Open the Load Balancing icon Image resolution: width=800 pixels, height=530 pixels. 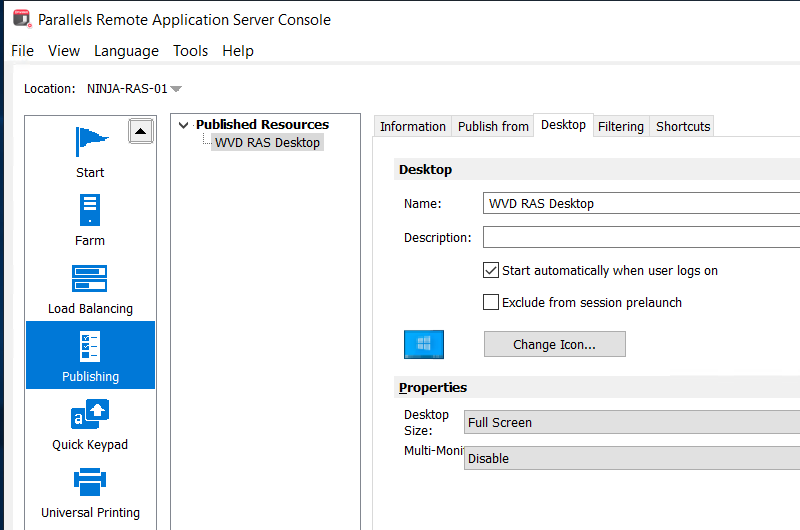coord(90,278)
